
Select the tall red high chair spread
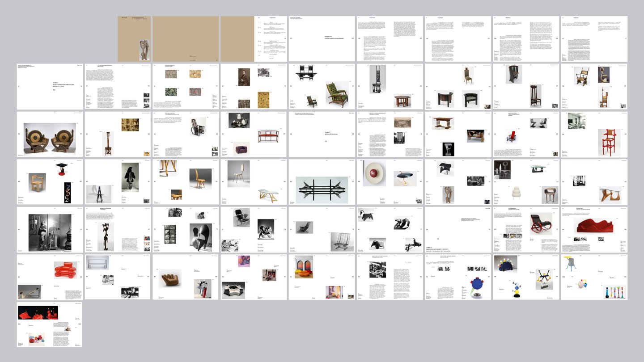[x=594, y=135]
